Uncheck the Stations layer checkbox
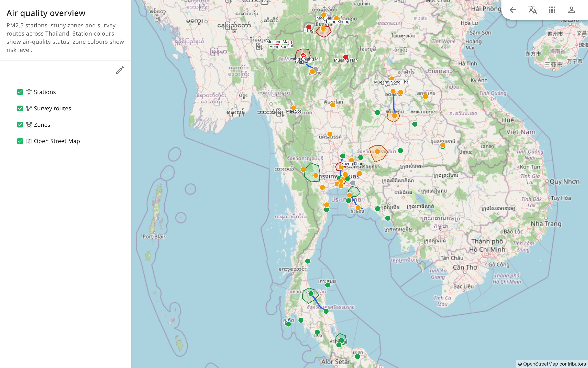The image size is (588, 368). 20,92
